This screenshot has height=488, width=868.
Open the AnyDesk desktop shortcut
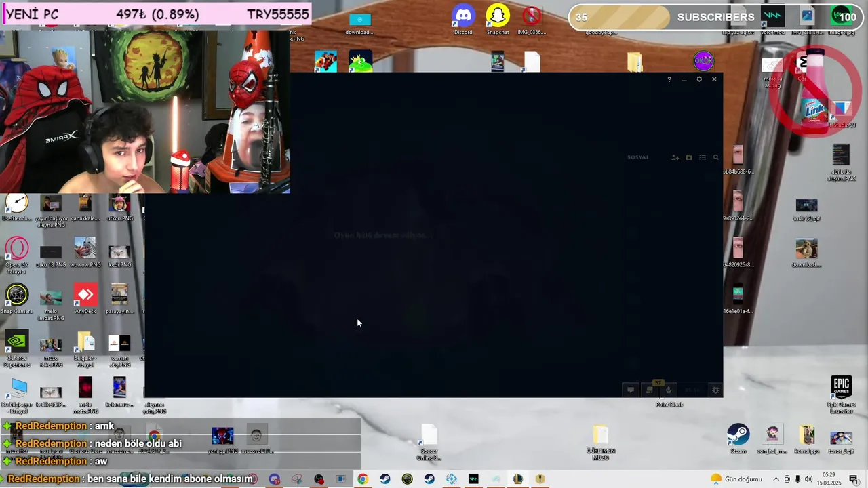click(85, 299)
